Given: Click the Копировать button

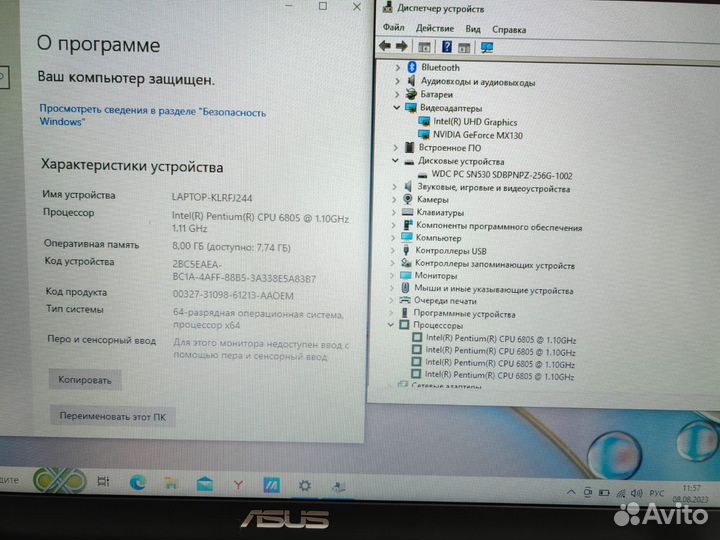Looking at the screenshot, I should point(85,380).
